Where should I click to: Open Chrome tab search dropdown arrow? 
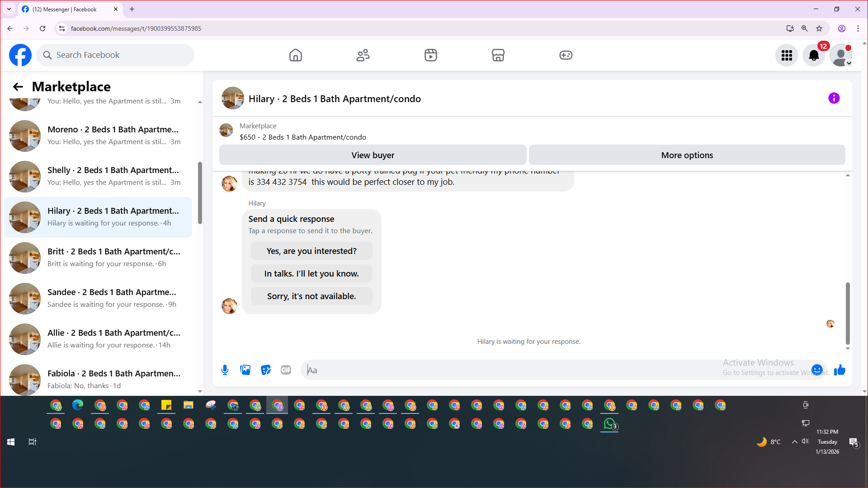pyautogui.click(x=9, y=9)
